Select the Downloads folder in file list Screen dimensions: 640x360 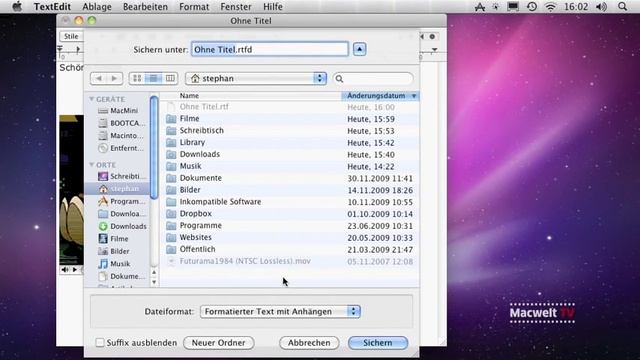point(289,154)
